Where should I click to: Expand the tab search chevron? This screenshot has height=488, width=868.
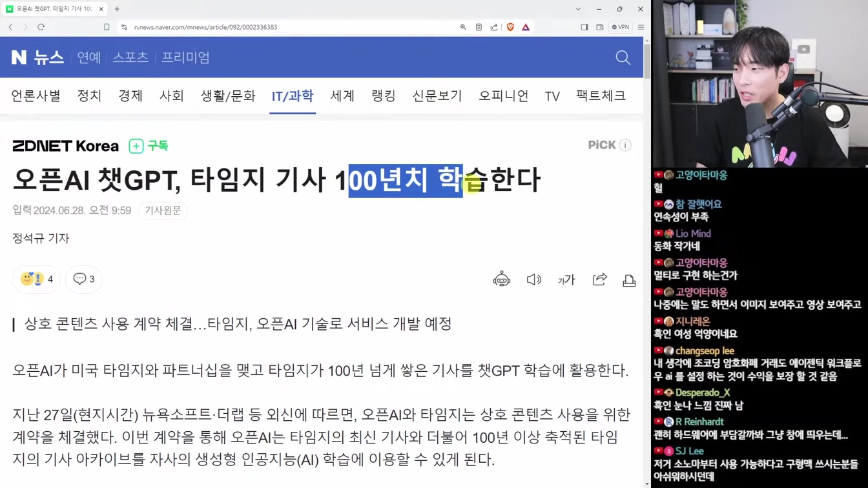tap(578, 9)
